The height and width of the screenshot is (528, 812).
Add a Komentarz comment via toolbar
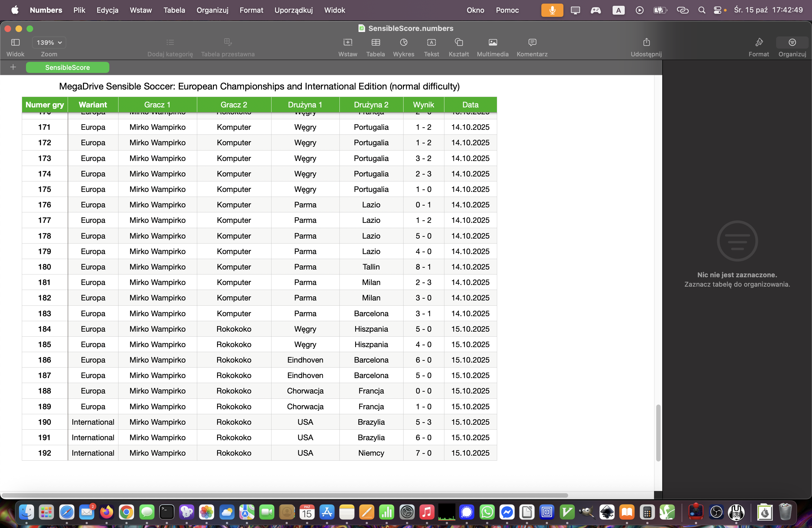(532, 43)
